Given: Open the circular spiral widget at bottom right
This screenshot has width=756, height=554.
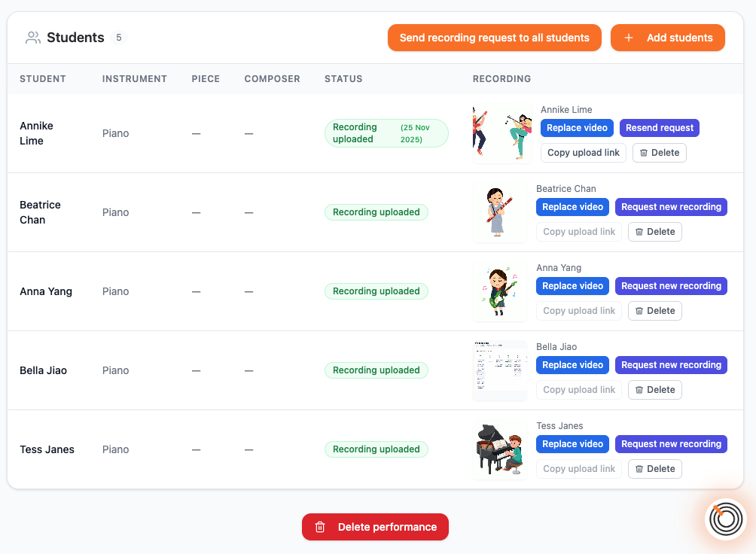Looking at the screenshot, I should pyautogui.click(x=726, y=519).
